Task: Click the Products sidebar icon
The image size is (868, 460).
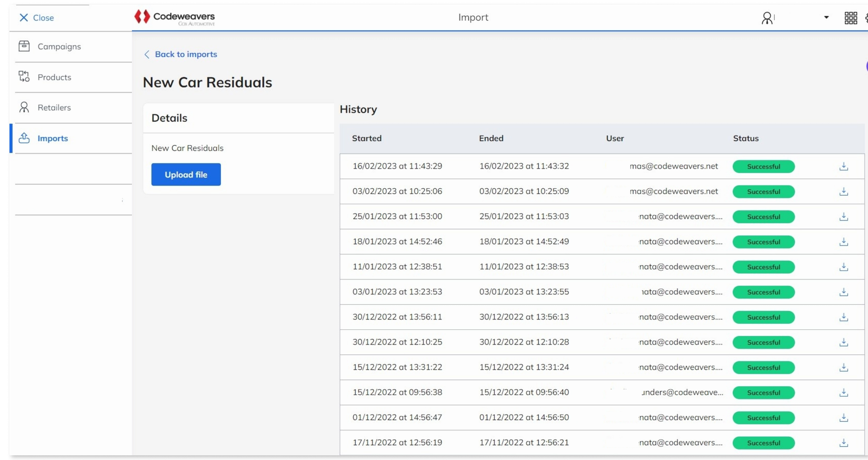Action: click(x=24, y=76)
